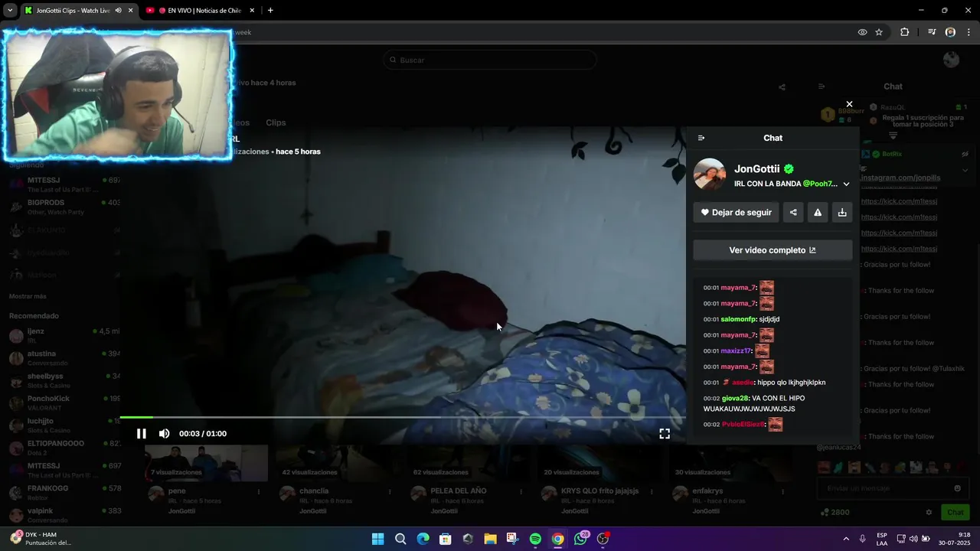
Task: Open Spotify from the taskbar
Action: tap(535, 539)
